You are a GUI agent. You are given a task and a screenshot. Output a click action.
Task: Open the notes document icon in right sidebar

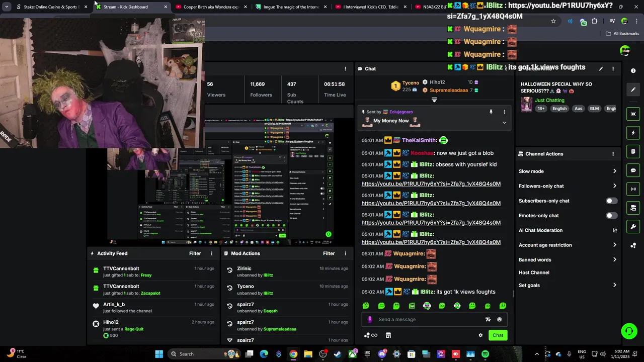[633, 151]
